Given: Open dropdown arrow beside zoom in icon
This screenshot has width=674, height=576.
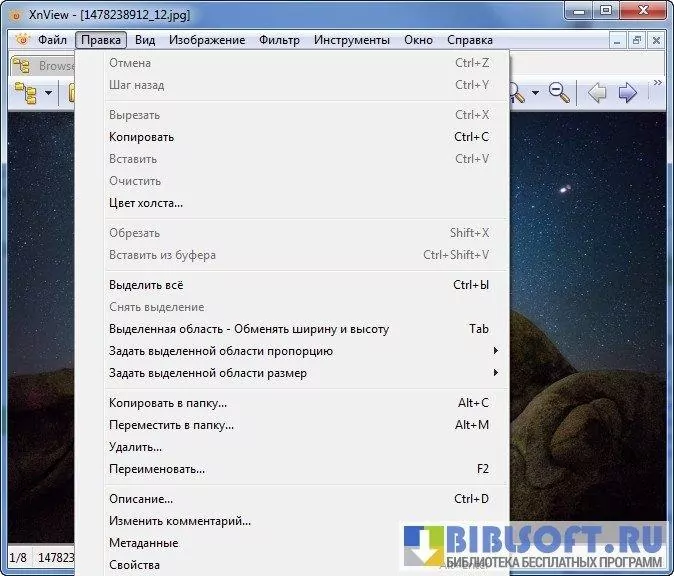Looking at the screenshot, I should (536, 93).
